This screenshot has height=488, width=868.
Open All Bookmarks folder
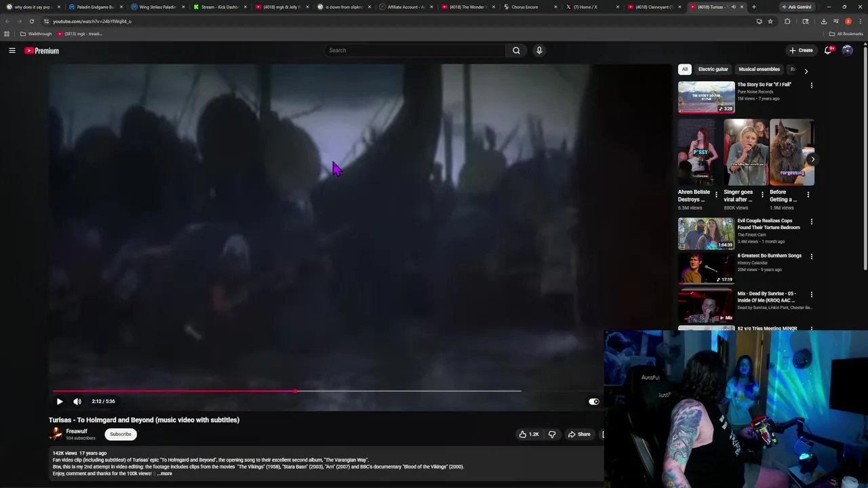[846, 34]
